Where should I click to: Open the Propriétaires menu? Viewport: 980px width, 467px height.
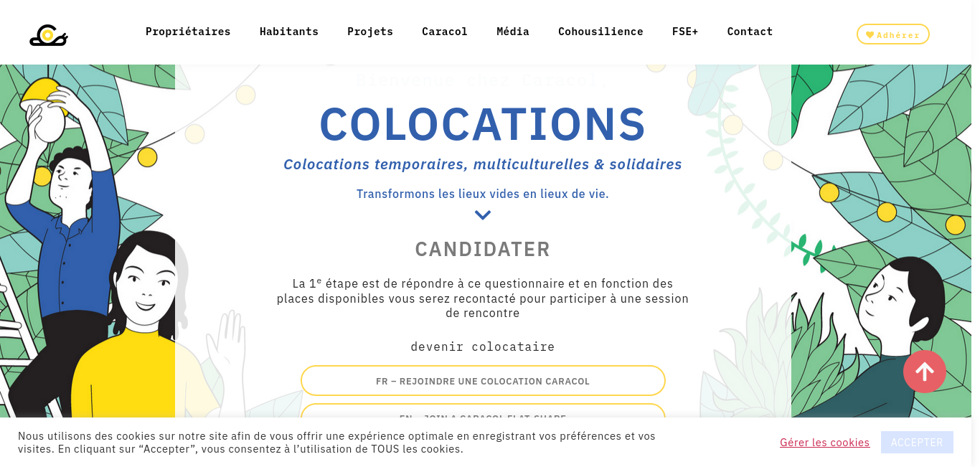pyautogui.click(x=188, y=32)
